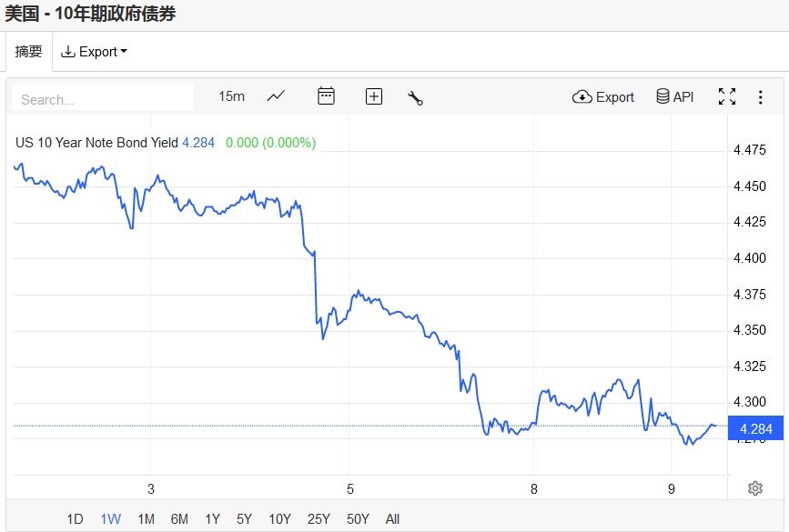Choose the 50Y time range

click(358, 519)
